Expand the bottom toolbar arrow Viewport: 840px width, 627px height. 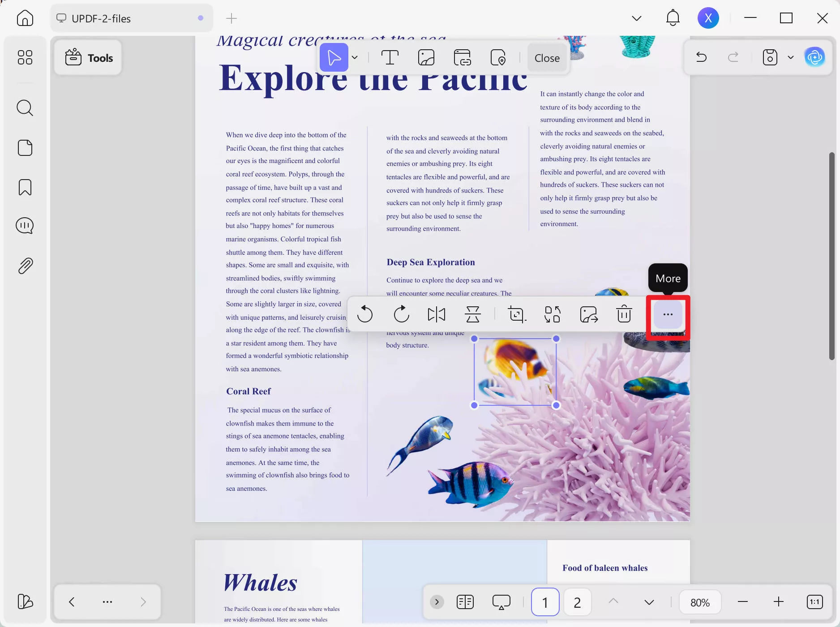[x=437, y=602]
